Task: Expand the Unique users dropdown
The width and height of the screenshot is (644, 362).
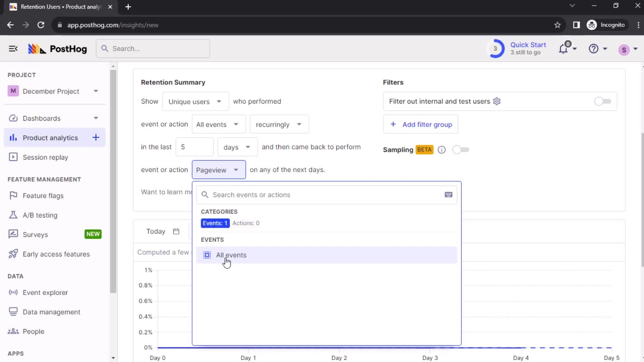Action: click(195, 101)
